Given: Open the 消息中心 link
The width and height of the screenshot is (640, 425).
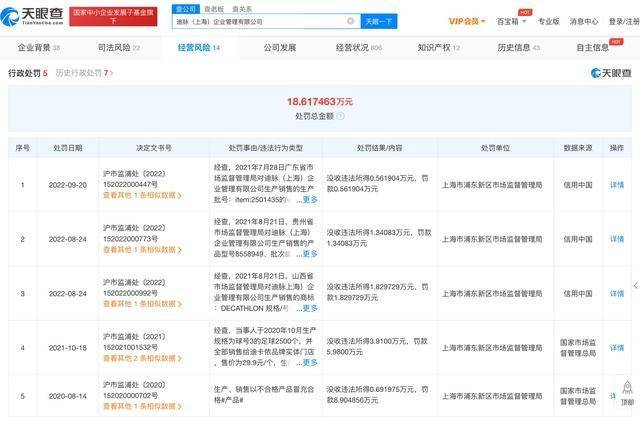Looking at the screenshot, I should coord(584,21).
